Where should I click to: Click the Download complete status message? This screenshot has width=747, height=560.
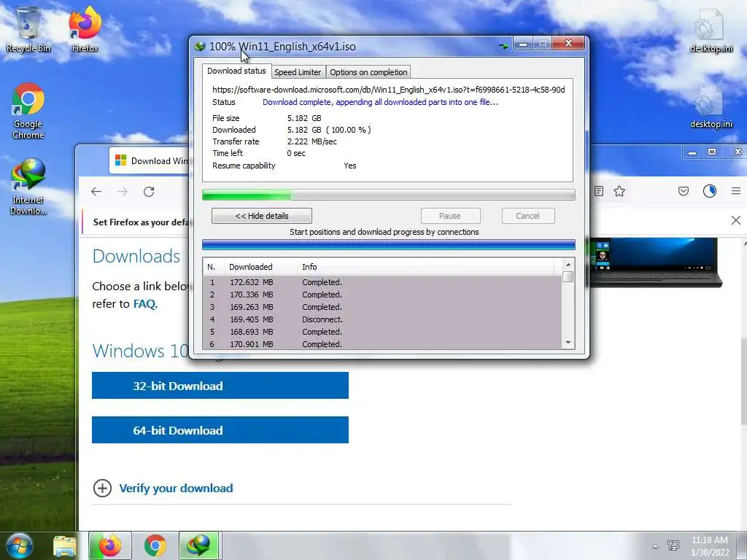click(380, 102)
